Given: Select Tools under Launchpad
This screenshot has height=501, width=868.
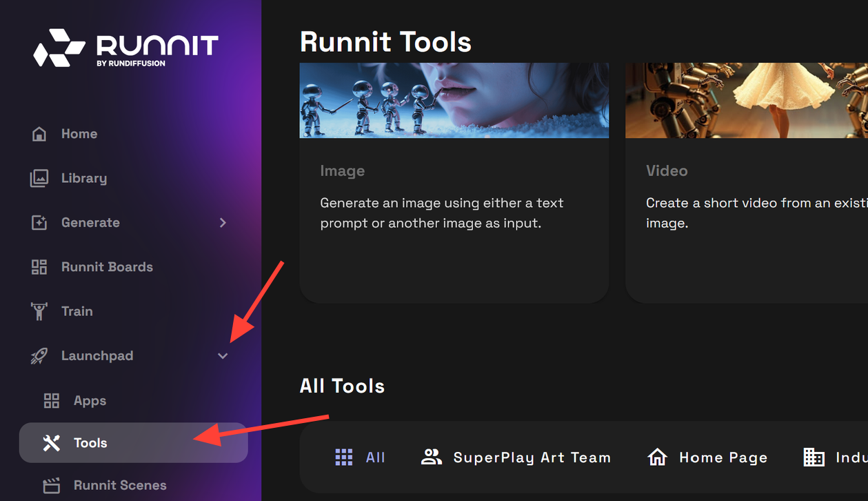Looking at the screenshot, I should coord(133,443).
